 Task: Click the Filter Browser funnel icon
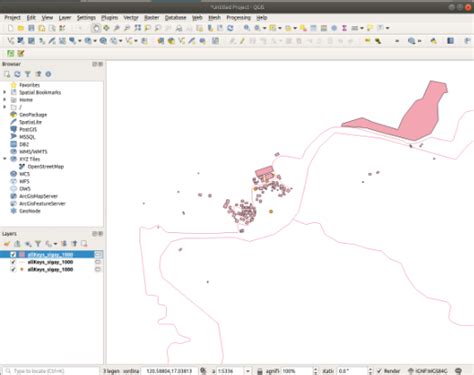point(28,74)
